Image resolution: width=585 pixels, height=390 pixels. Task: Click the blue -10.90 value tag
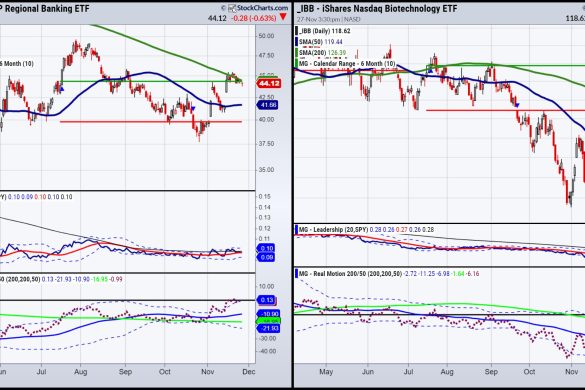[268, 313]
